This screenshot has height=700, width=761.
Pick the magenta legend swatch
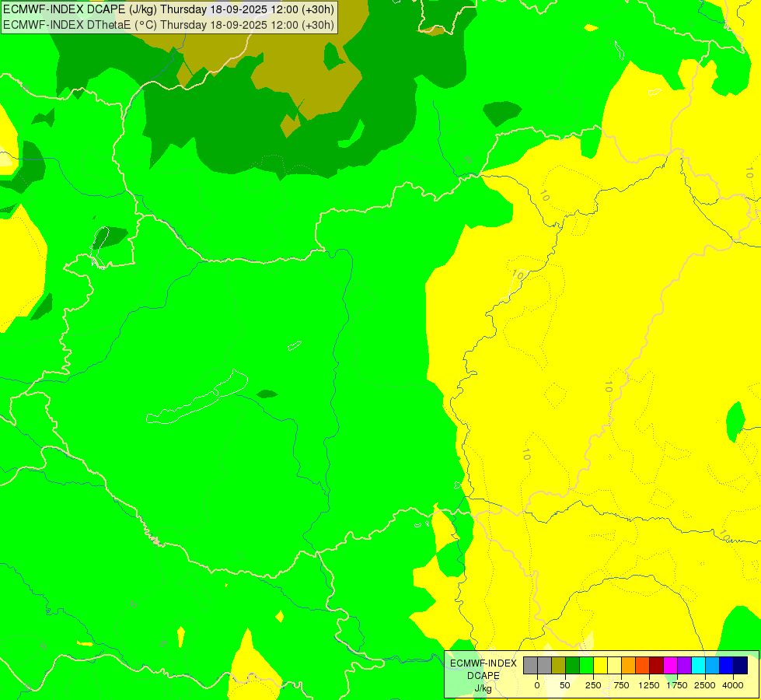point(670,665)
